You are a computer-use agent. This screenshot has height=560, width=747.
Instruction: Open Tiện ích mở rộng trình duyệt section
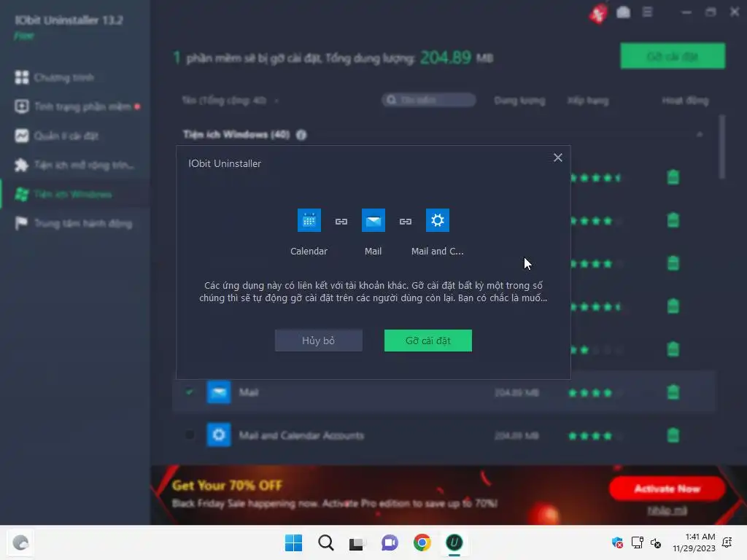[x=75, y=166]
